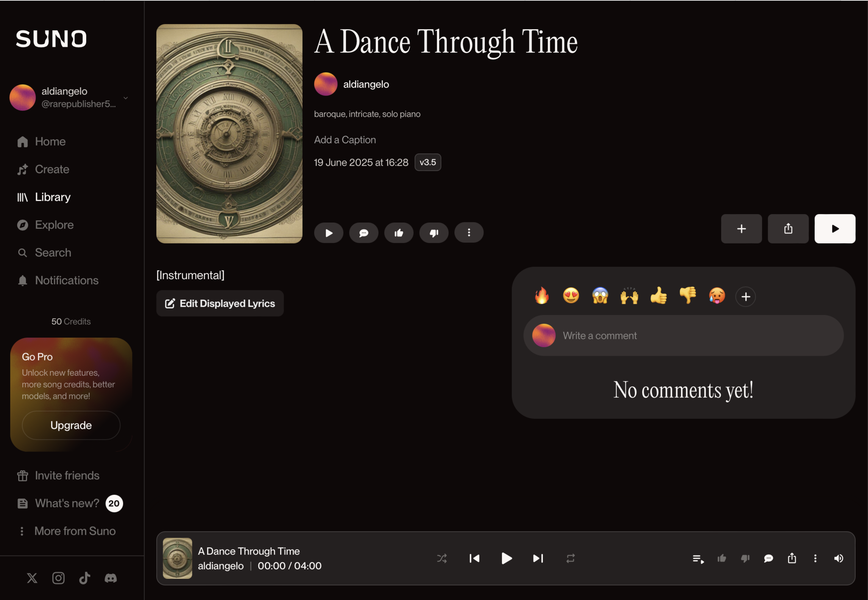Go to Explore in sidebar

[x=54, y=225]
